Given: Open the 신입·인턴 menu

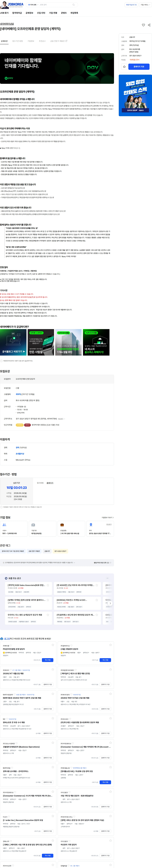Looking at the screenshot, I should 41,13.
